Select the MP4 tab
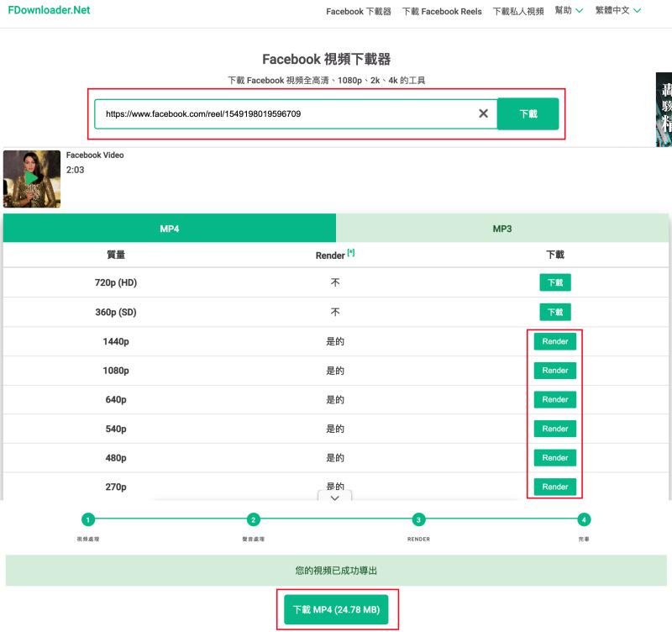 click(170, 228)
